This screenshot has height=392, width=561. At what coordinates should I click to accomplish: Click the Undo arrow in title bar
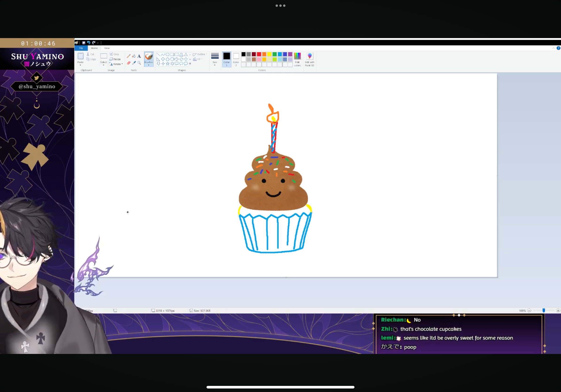(89, 43)
